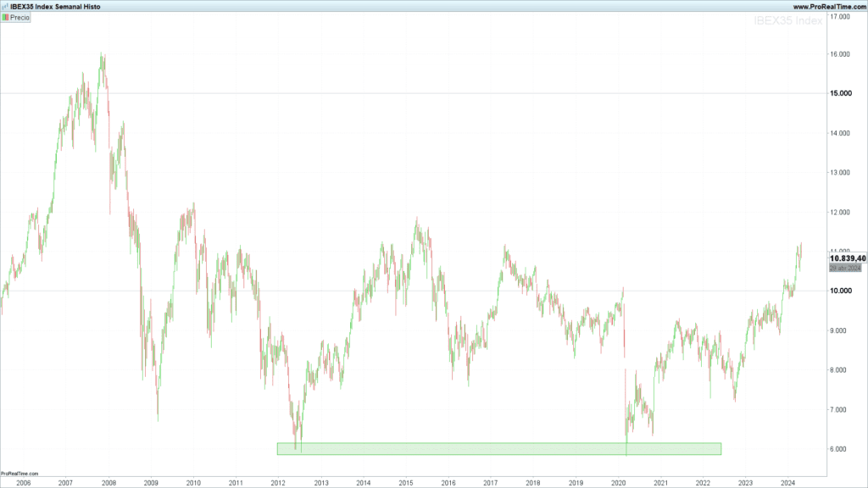Click the 6.000 price axis label
Image resolution: width=868 pixels, height=488 pixels.
click(x=838, y=449)
